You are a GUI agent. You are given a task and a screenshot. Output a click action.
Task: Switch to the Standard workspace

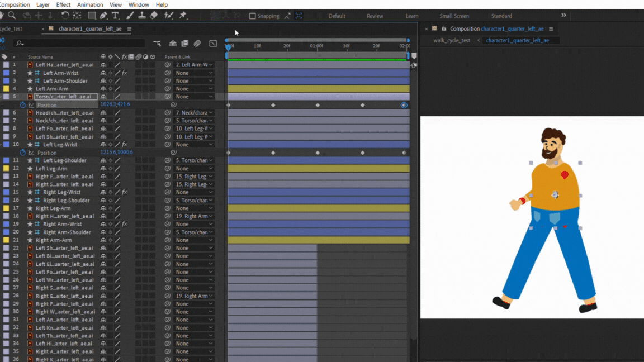point(501,16)
